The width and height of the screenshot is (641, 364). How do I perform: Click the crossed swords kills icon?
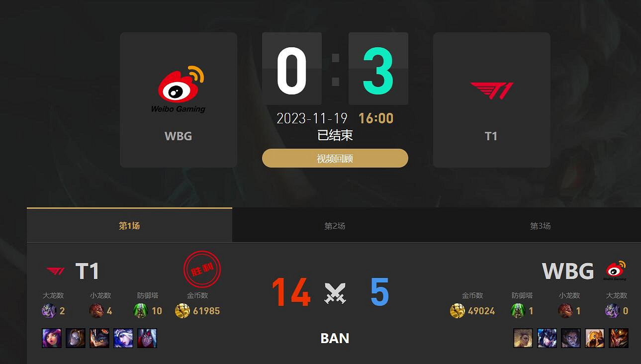[x=335, y=293]
